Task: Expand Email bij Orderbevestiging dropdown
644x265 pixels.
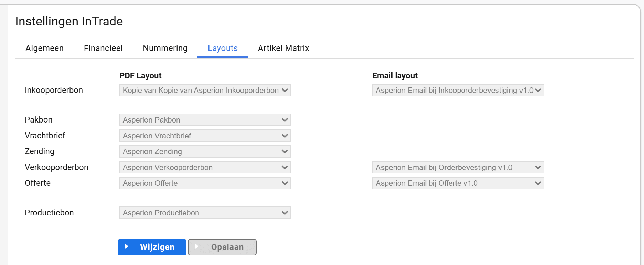Action: click(458, 167)
